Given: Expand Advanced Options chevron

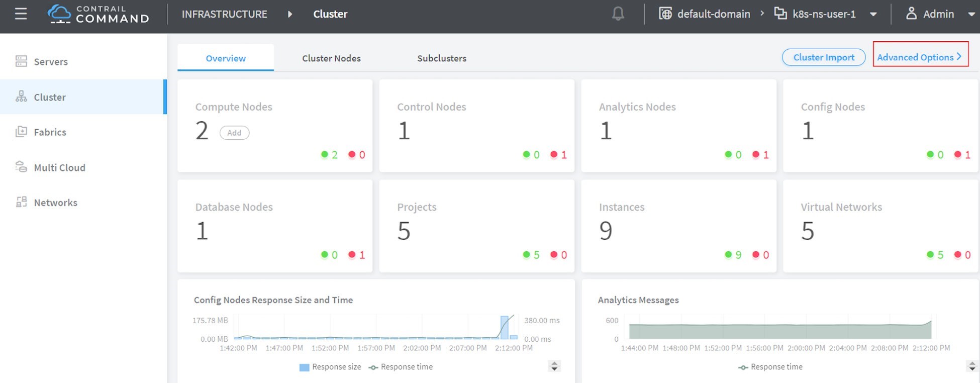Looking at the screenshot, I should [x=959, y=56].
